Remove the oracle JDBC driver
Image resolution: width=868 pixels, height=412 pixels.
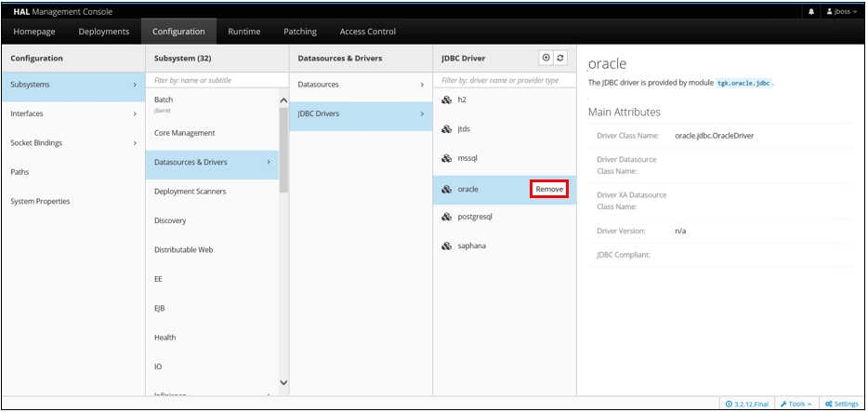coord(549,190)
